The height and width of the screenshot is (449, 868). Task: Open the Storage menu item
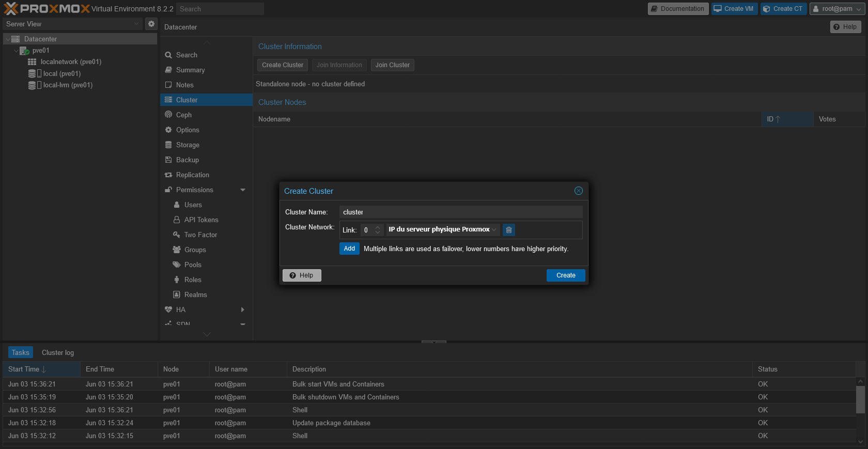188,145
